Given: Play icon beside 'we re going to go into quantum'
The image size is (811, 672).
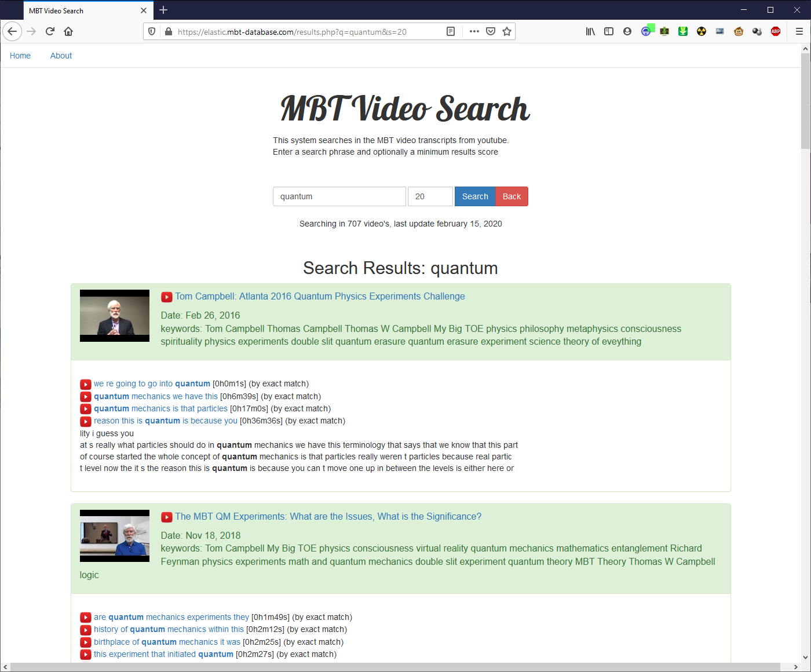Looking at the screenshot, I should [x=86, y=384].
